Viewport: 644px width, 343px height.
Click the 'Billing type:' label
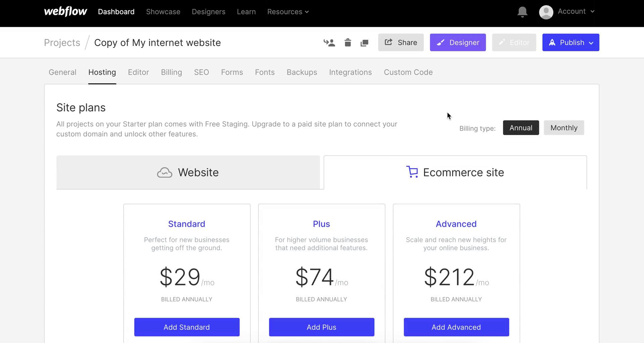[x=477, y=128]
